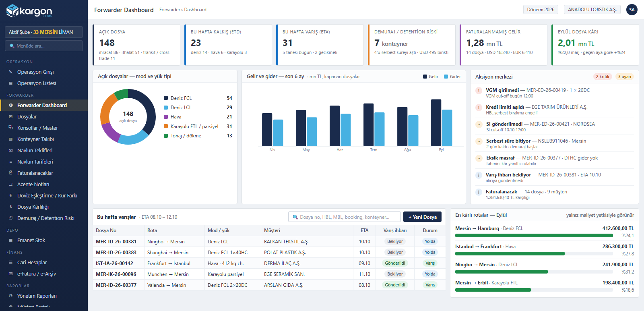
Task: Click the Eylül Dosya Kârı KPI card
Action: point(595,45)
